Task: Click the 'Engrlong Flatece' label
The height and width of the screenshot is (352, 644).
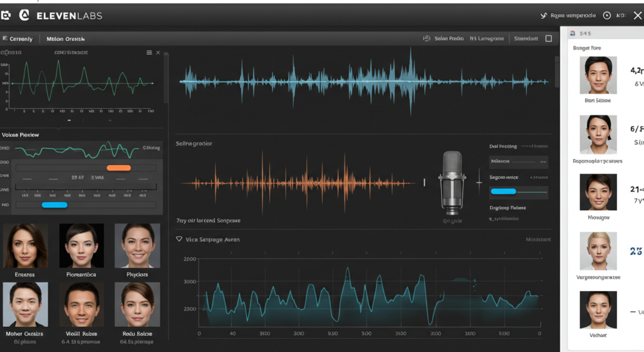Action: click(x=508, y=208)
